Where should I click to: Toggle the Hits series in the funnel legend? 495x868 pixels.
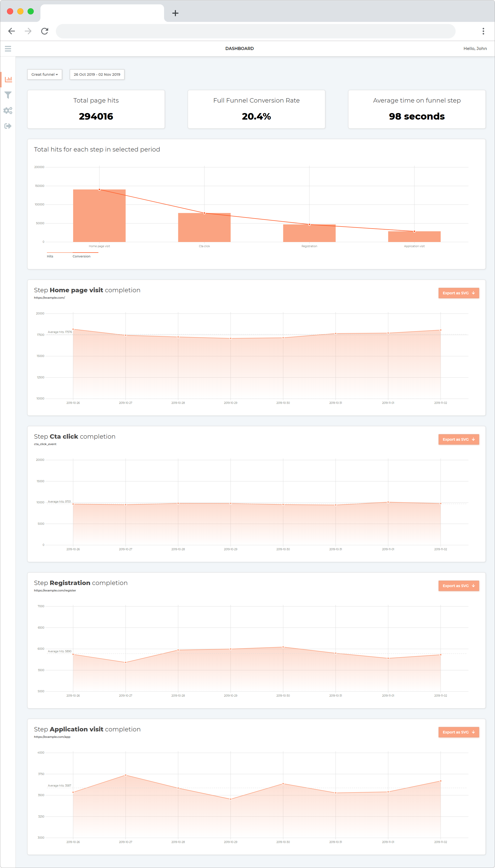(x=50, y=256)
